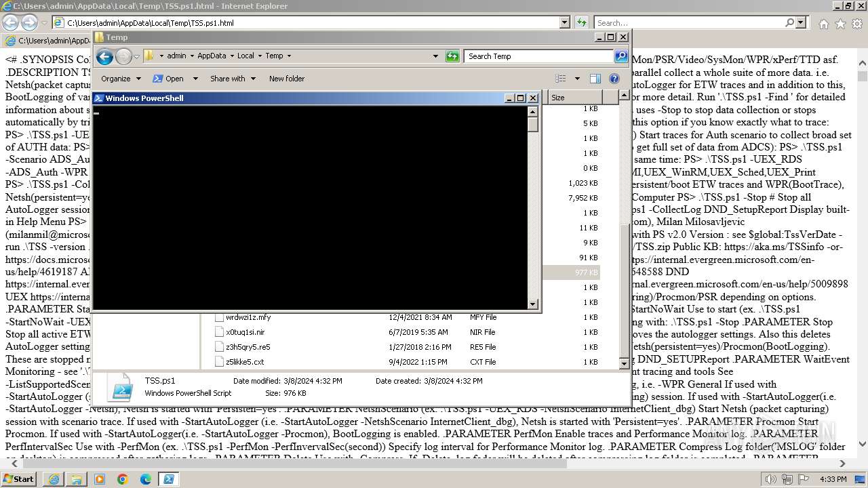The height and width of the screenshot is (488, 868).
Task: Select MFY File type text
Action: coord(483,317)
